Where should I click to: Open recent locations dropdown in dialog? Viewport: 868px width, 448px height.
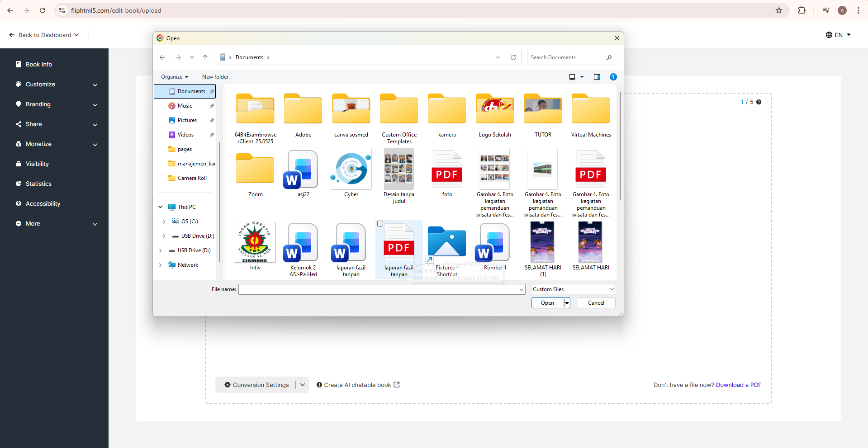(192, 57)
